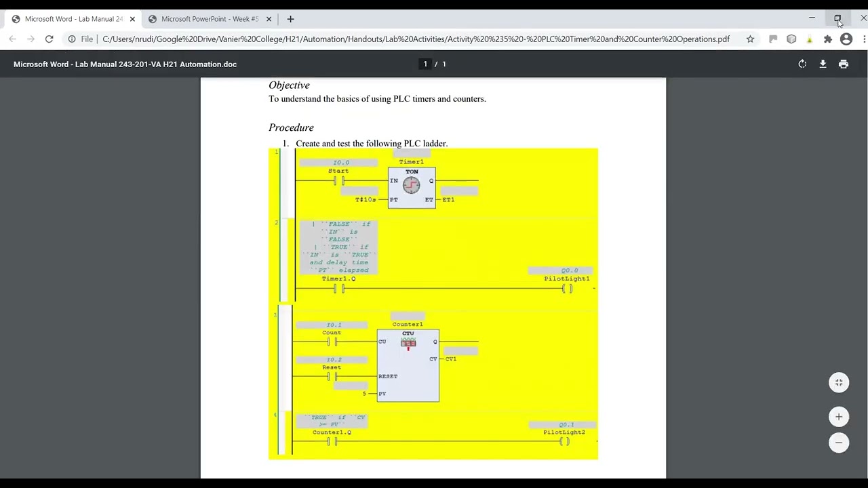
Task: Download the PDF file
Action: [823, 64]
